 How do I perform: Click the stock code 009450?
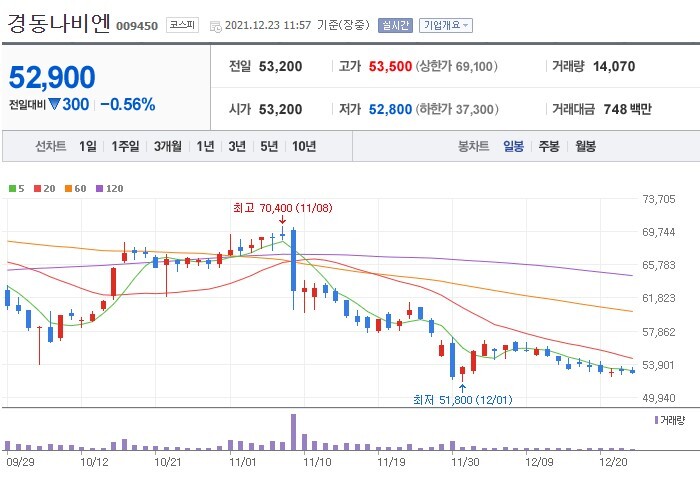(x=137, y=26)
